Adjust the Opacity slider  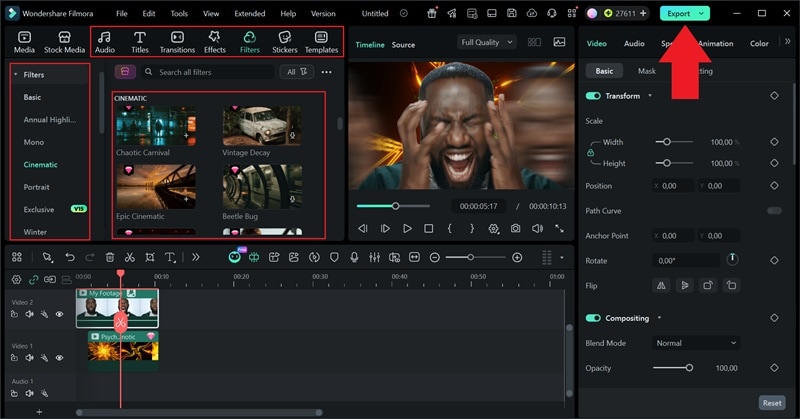672,367
